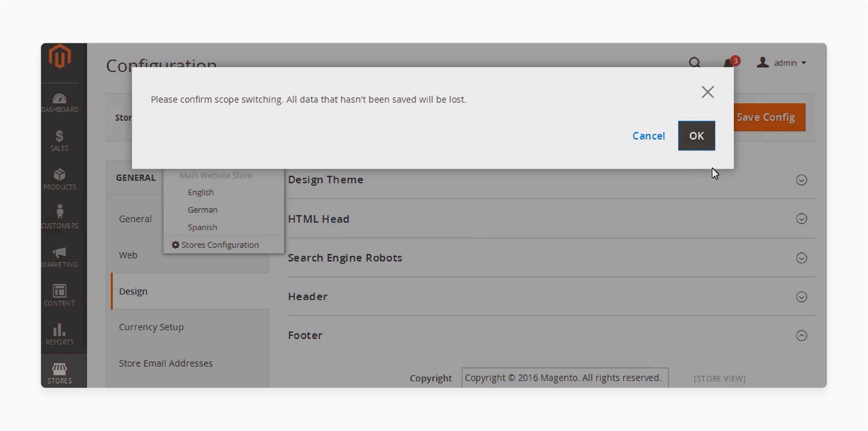
Task: Click the Header section title
Action: 308,296
